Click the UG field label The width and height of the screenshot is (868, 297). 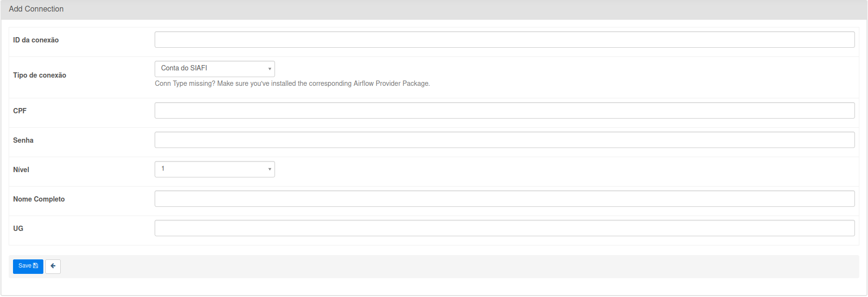[x=18, y=229]
